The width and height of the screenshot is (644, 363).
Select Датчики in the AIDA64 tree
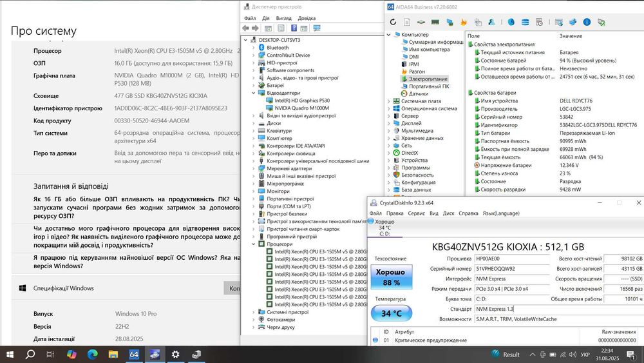tap(419, 93)
